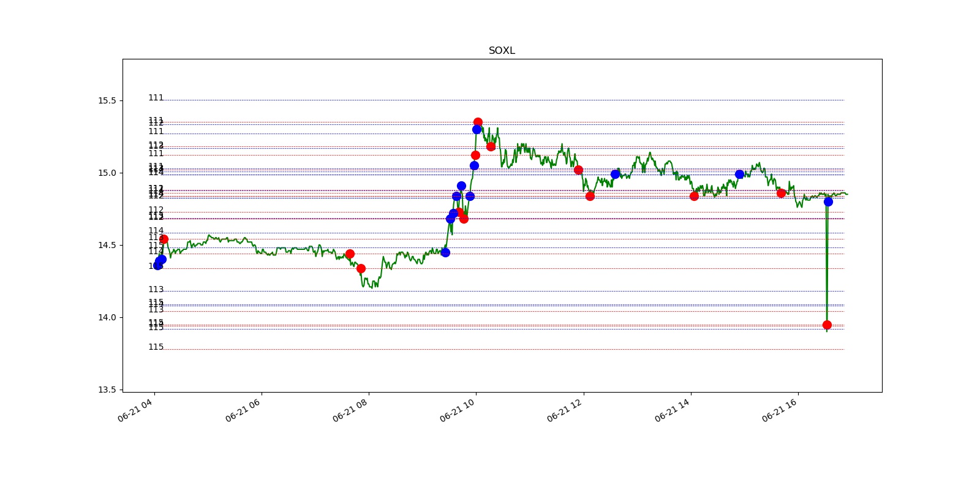Click the 15.0 y-axis tick label

pyautogui.click(x=107, y=173)
